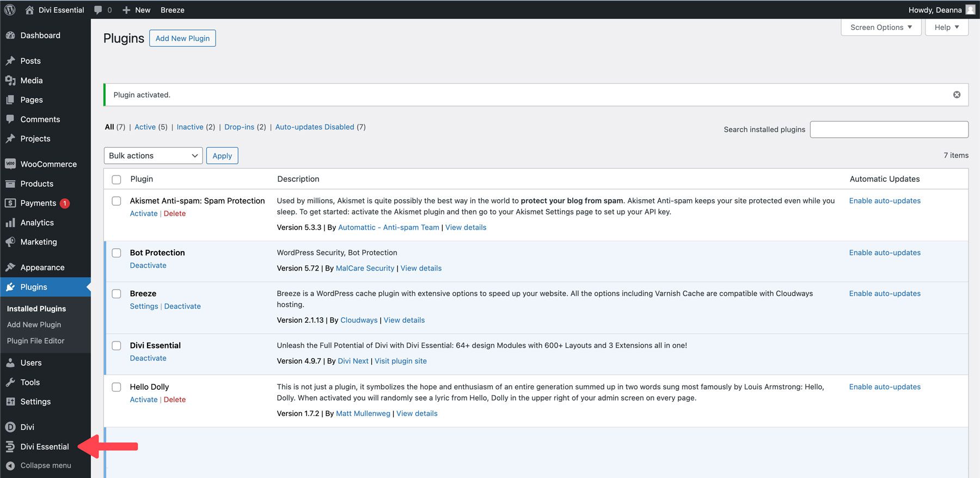Click the Search installed plugins field
Image resolution: width=980 pixels, height=478 pixels.
889,130
